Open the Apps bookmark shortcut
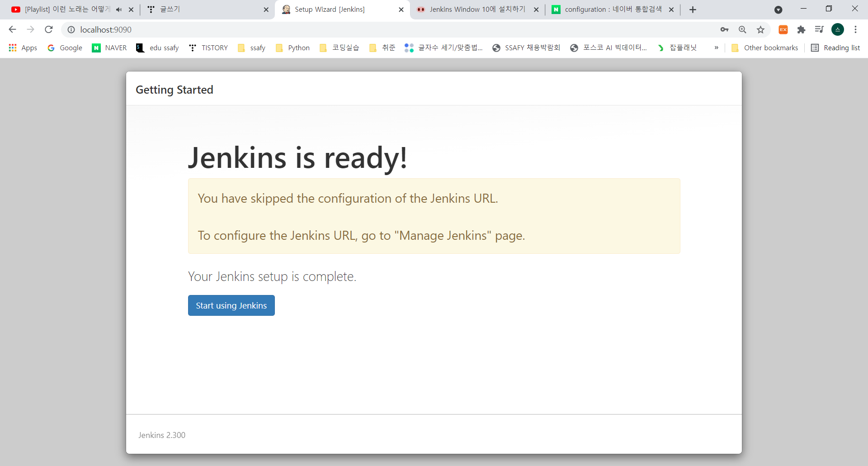This screenshot has width=868, height=466. [23, 48]
